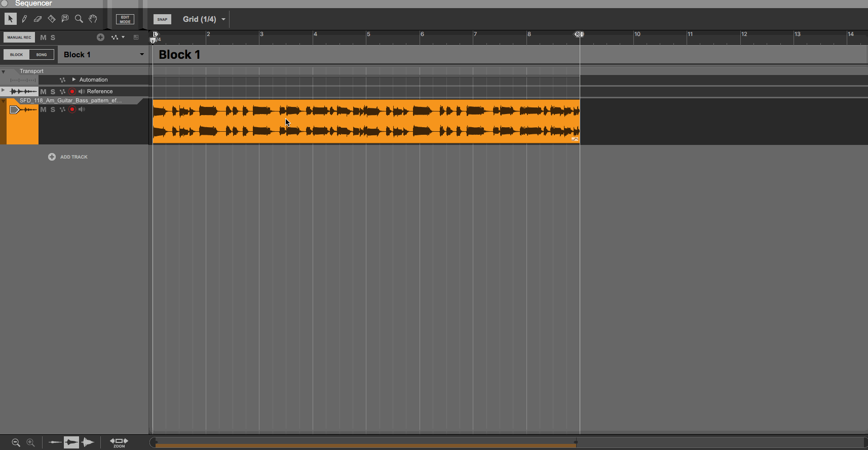Click the automation icon on the SFD_118 track
Image resolution: width=868 pixels, height=450 pixels.
62,109
